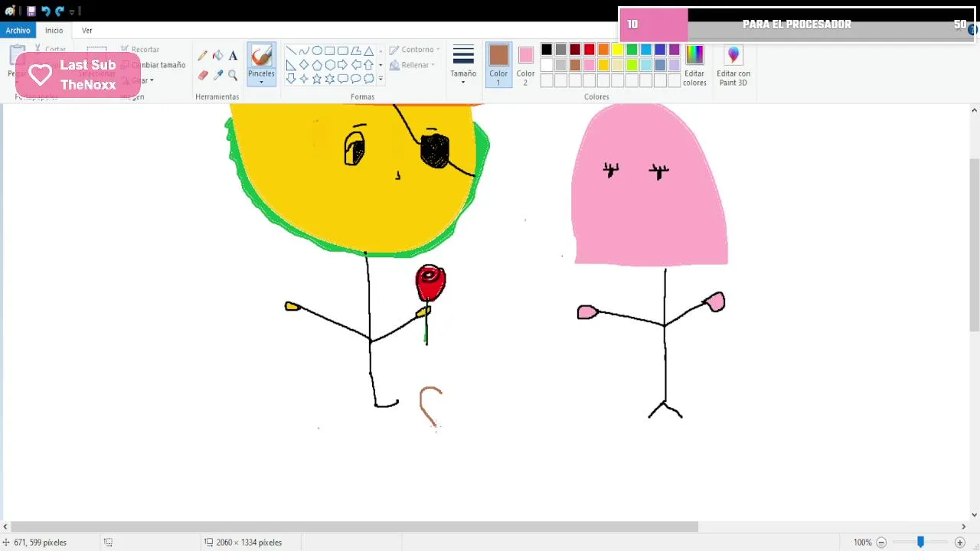Activate Color 1 selector
The height and width of the screenshot is (551, 980).
click(498, 65)
